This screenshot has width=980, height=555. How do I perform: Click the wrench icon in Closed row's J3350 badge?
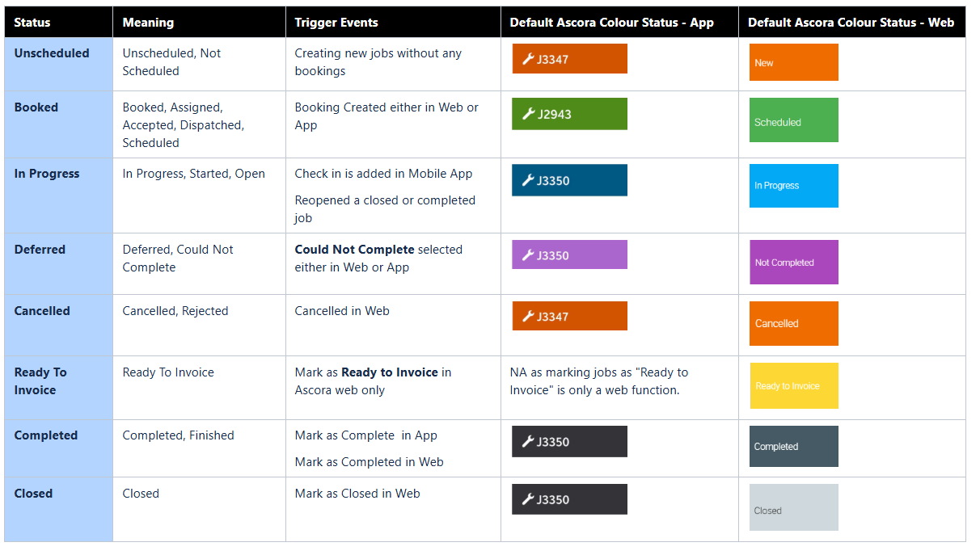pyautogui.click(x=528, y=499)
